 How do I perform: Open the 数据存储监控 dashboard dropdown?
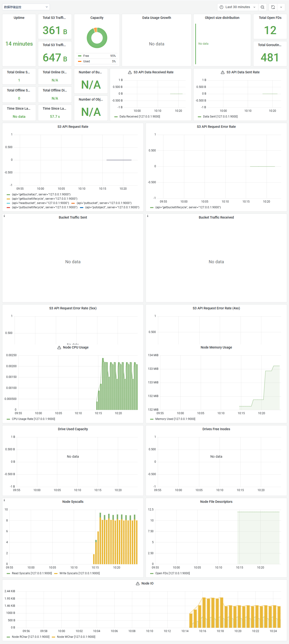(x=26, y=7)
